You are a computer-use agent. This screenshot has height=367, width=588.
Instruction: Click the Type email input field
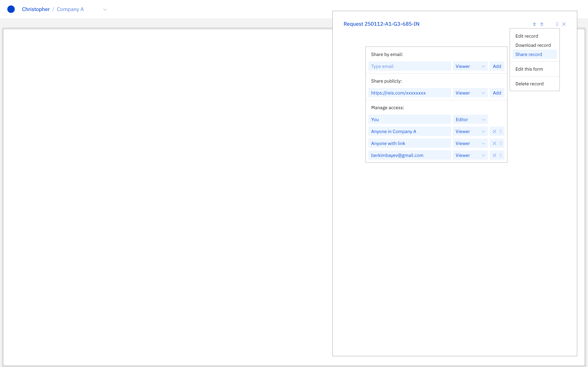tap(409, 66)
